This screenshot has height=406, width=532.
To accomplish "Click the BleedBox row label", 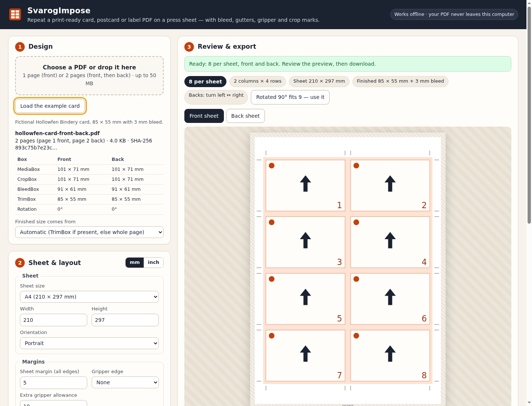I will pyautogui.click(x=28, y=189).
